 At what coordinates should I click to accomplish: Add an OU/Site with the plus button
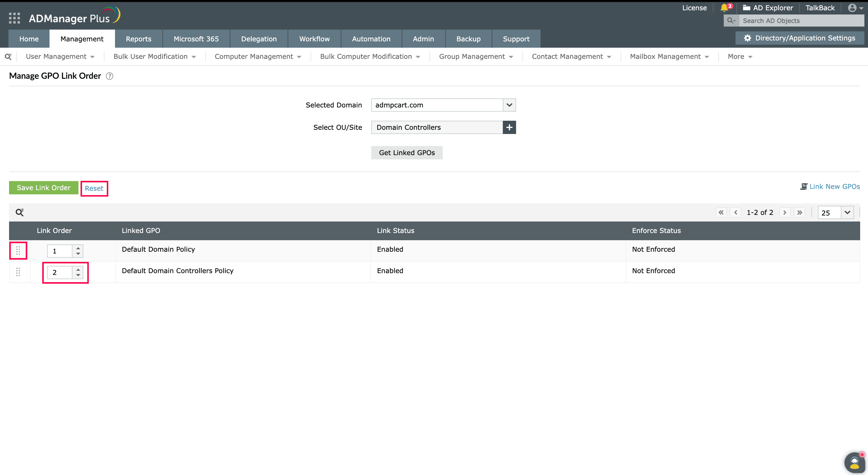tap(509, 127)
